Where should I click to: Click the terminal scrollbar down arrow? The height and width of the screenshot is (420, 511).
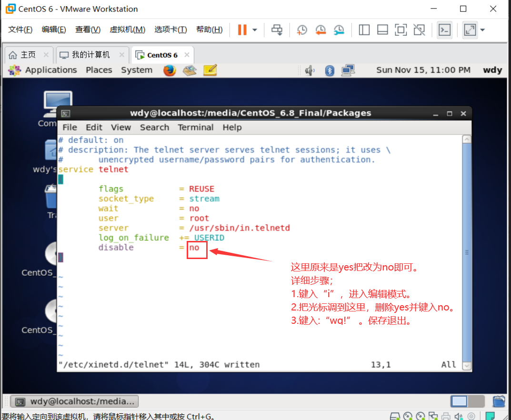[x=467, y=366]
